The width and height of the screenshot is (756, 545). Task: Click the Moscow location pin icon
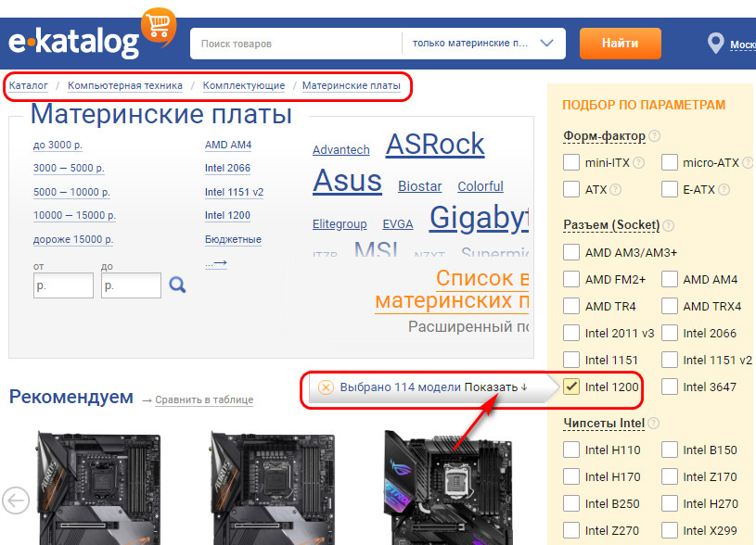pos(715,44)
